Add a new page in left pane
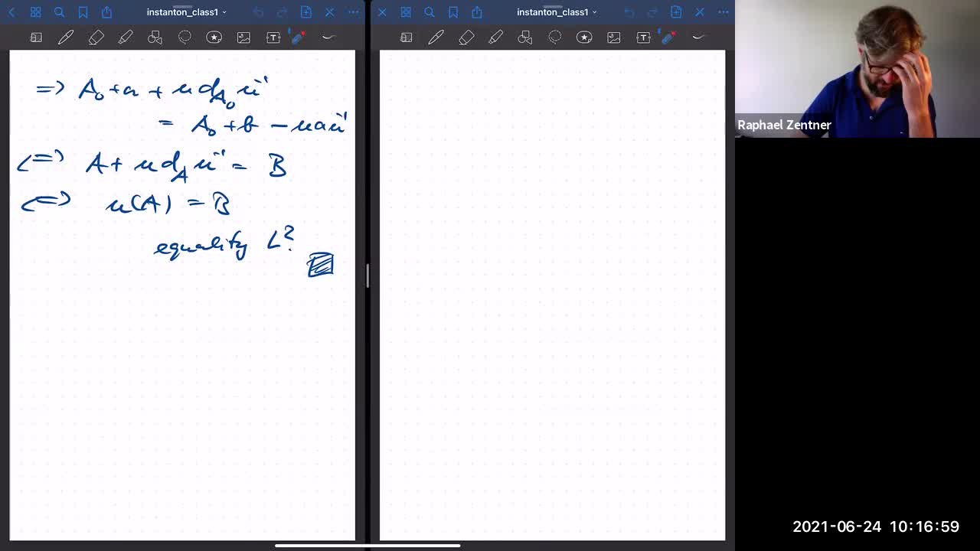980x551 pixels. (x=306, y=12)
